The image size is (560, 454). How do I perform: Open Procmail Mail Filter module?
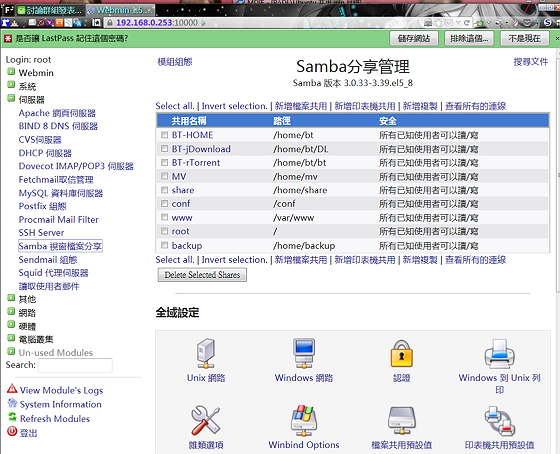[59, 219]
